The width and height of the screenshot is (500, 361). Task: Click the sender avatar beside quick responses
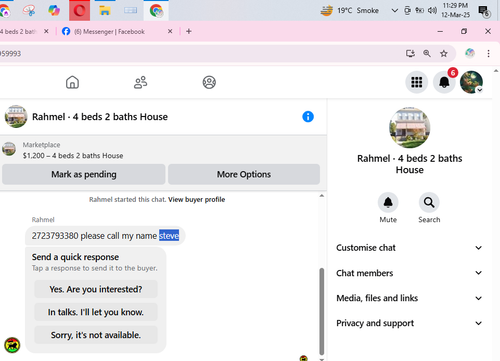pos(12,345)
